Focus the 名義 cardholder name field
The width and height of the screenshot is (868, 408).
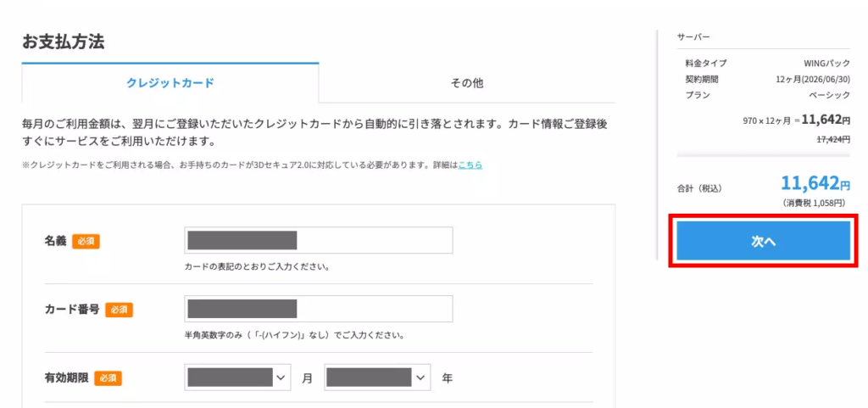point(318,240)
